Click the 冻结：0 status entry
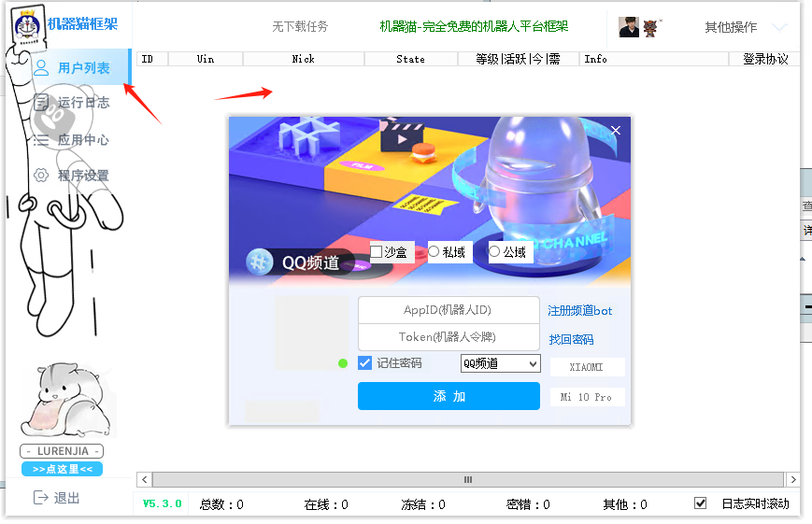Screen dimensions: 812x524 tap(423, 504)
